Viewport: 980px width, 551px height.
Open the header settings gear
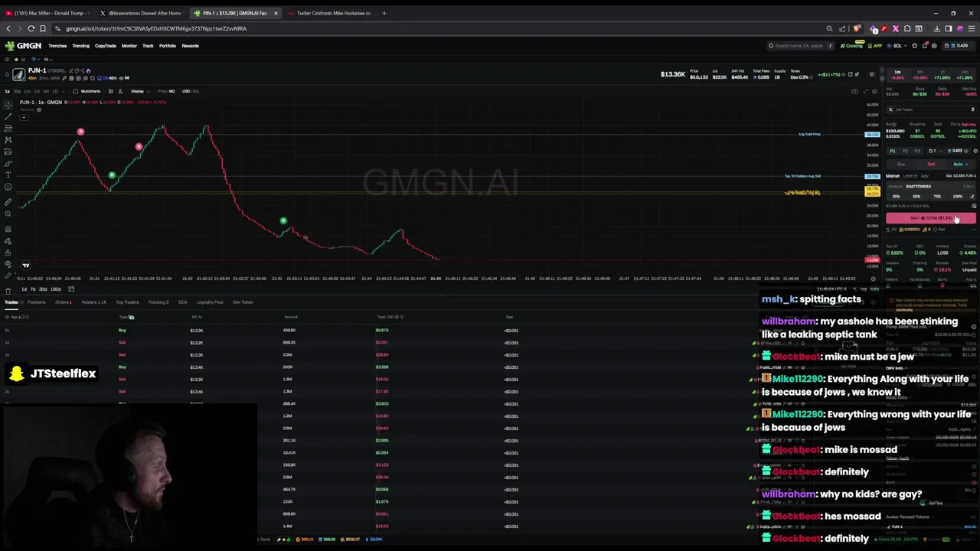coord(934,46)
